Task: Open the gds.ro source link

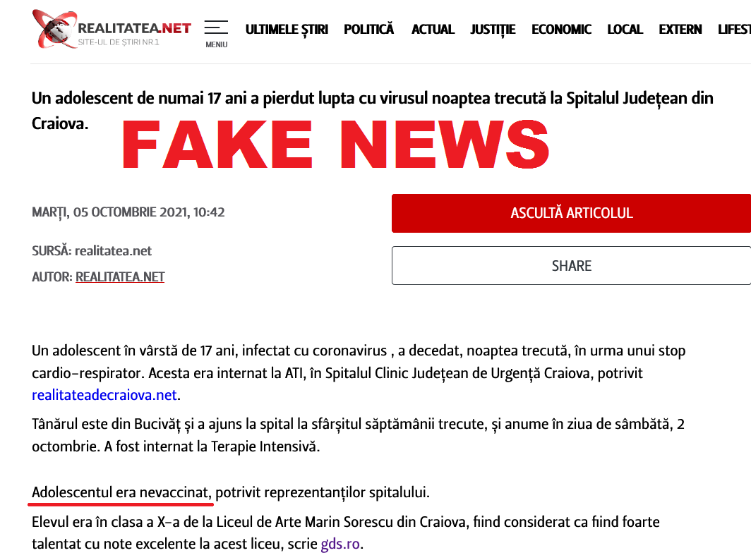Action: coord(340,544)
